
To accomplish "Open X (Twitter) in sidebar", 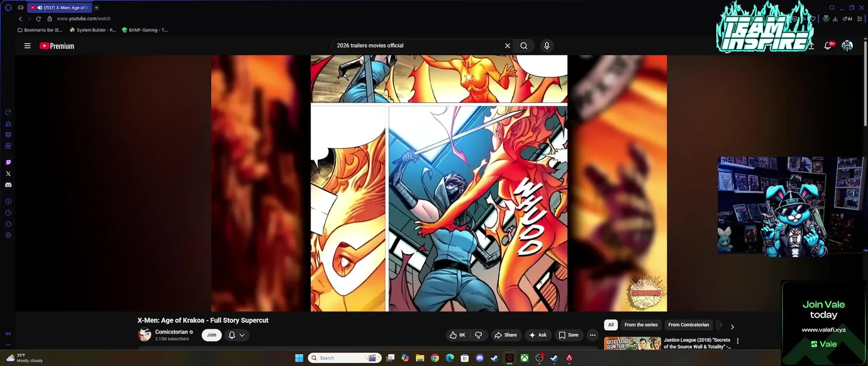I will click(8, 174).
